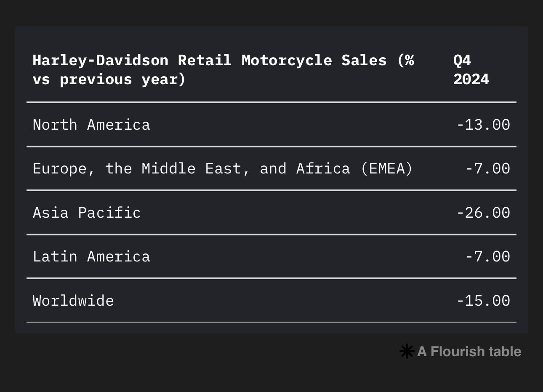Click divider between Latin America and Worldwide rows

(271, 278)
